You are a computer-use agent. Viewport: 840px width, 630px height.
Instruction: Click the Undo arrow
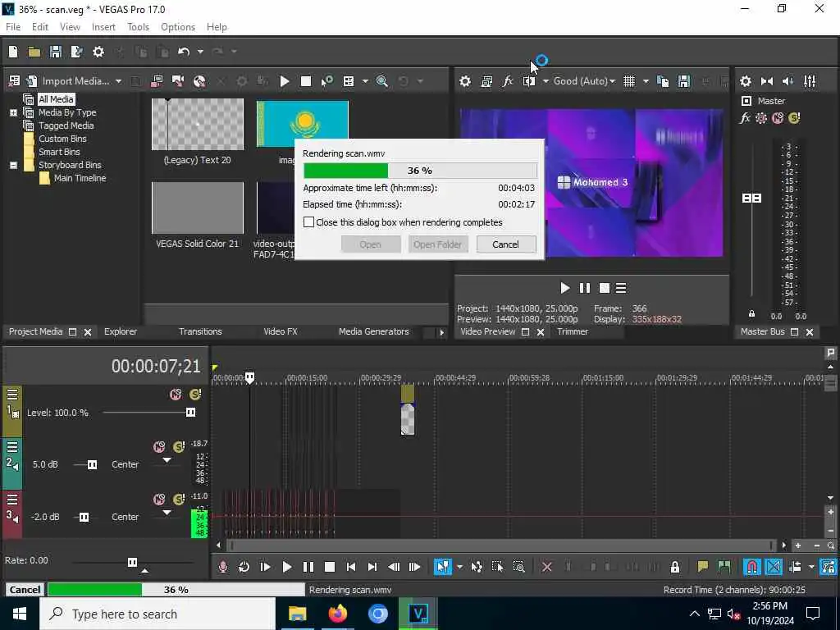tap(184, 52)
